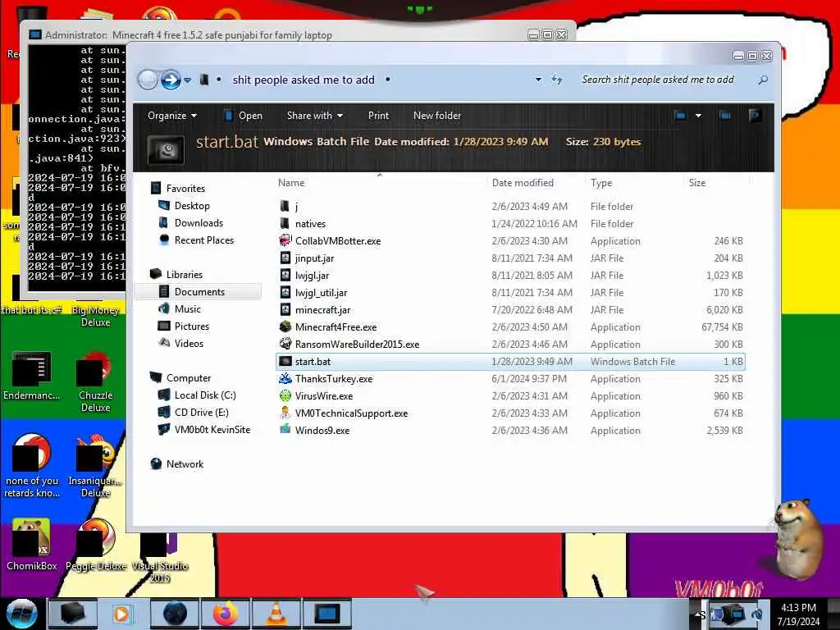Sort by Date modified column header
Image resolution: width=840 pixels, height=630 pixels.
coord(523,183)
